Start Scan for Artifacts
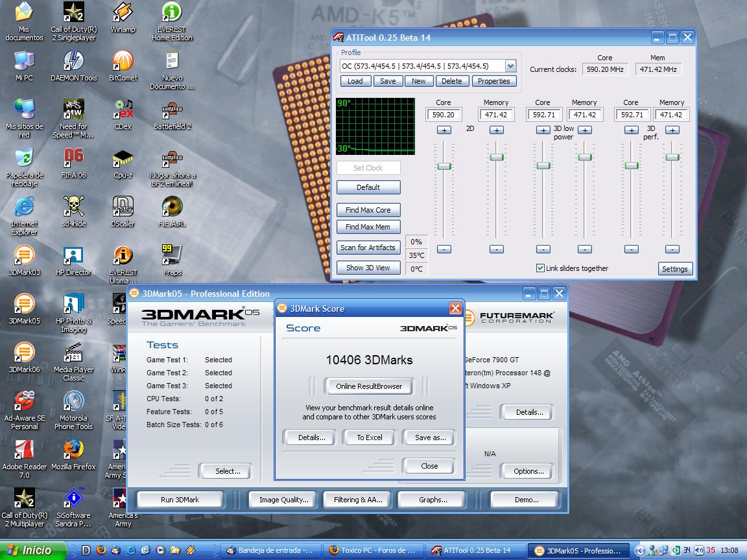This screenshot has width=747, height=560. pos(368,248)
